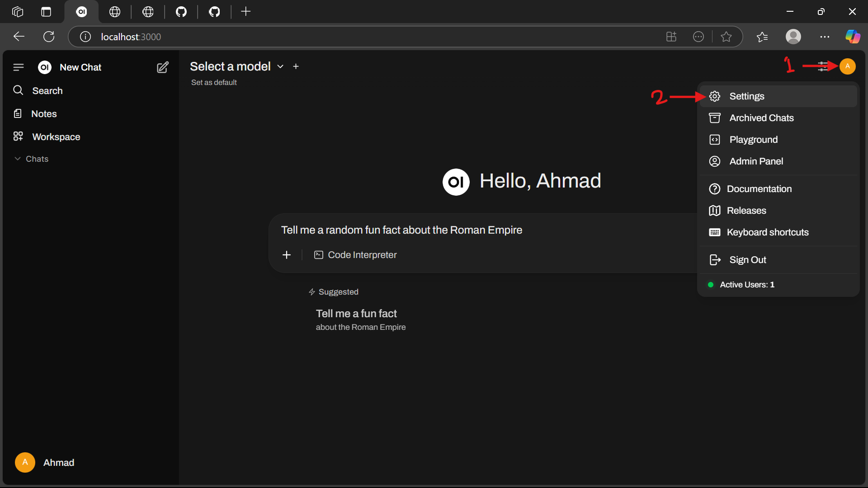Toggle the sidebar hamburger menu icon
The image size is (868, 488).
(19, 67)
